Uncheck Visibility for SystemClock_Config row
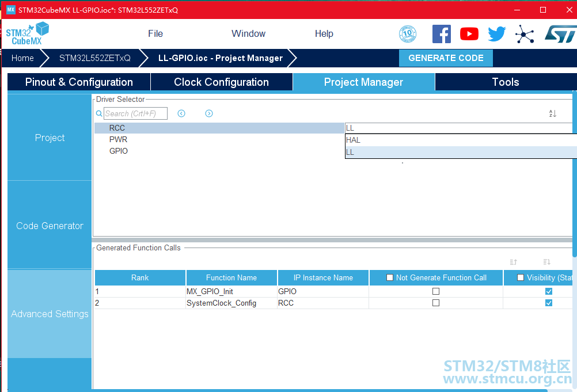 coord(549,303)
